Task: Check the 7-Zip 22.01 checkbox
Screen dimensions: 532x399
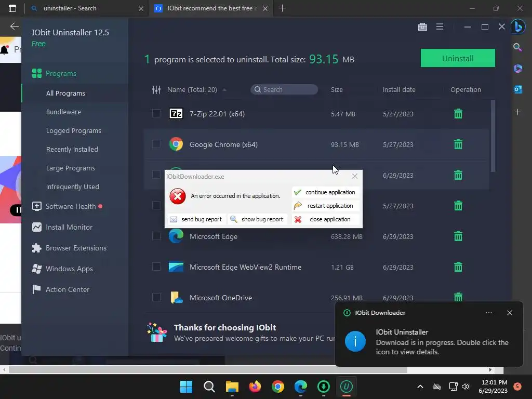Action: click(156, 113)
